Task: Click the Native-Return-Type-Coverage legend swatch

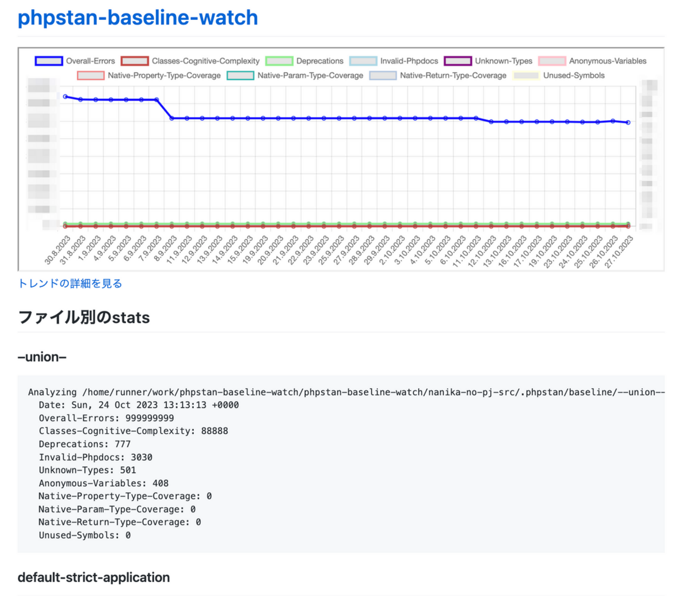Action: (x=383, y=75)
